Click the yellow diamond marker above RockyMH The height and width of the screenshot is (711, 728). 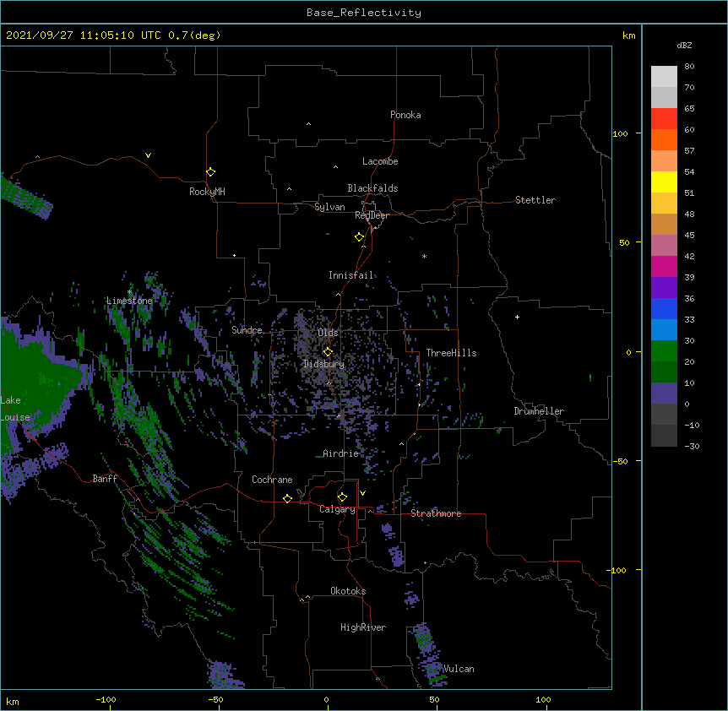coord(211,172)
